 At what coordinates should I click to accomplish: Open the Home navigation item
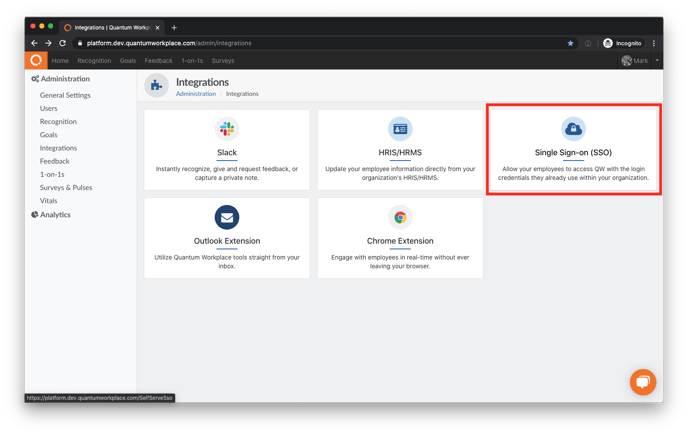click(60, 61)
